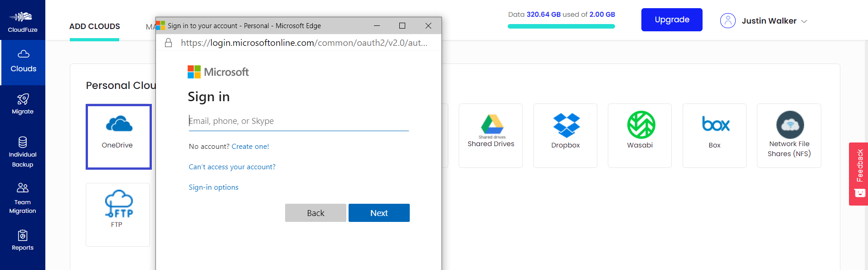Open the Migrate rocket icon
This screenshot has width=868, height=270.
23,99
